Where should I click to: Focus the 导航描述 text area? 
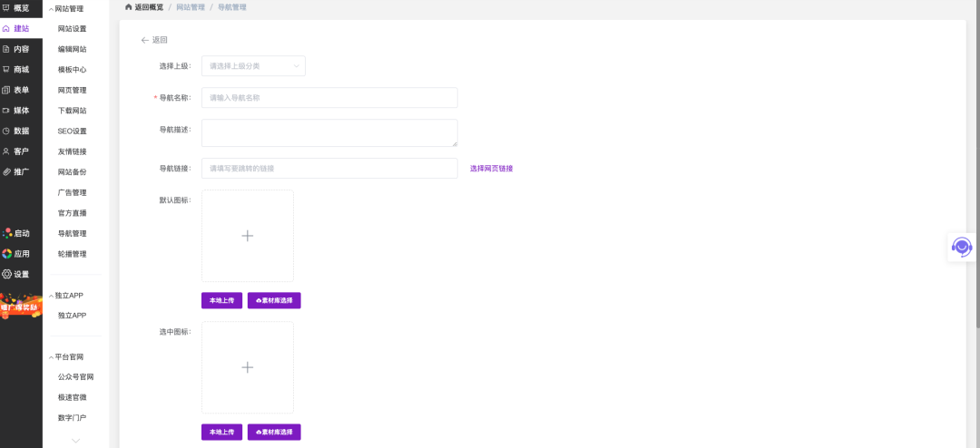[x=329, y=133]
